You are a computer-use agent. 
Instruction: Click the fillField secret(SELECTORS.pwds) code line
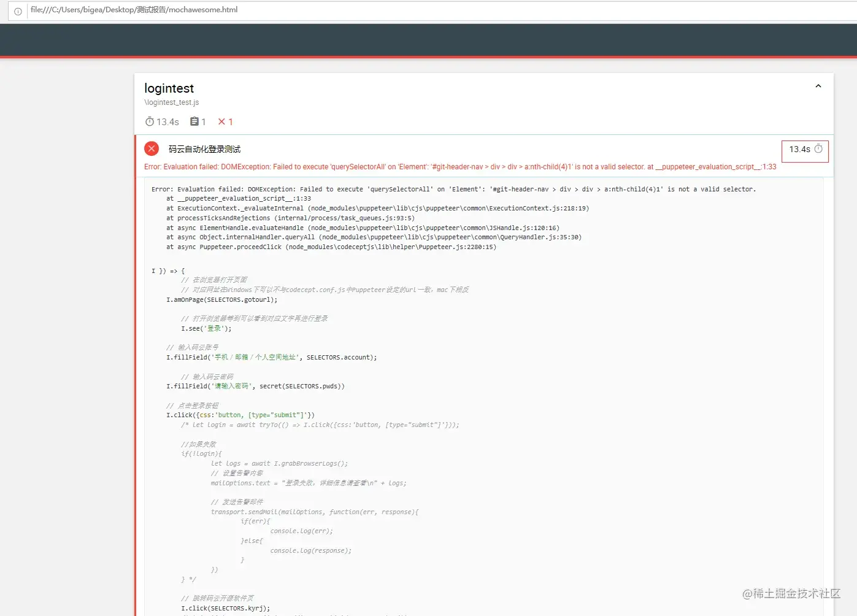[x=255, y=387]
